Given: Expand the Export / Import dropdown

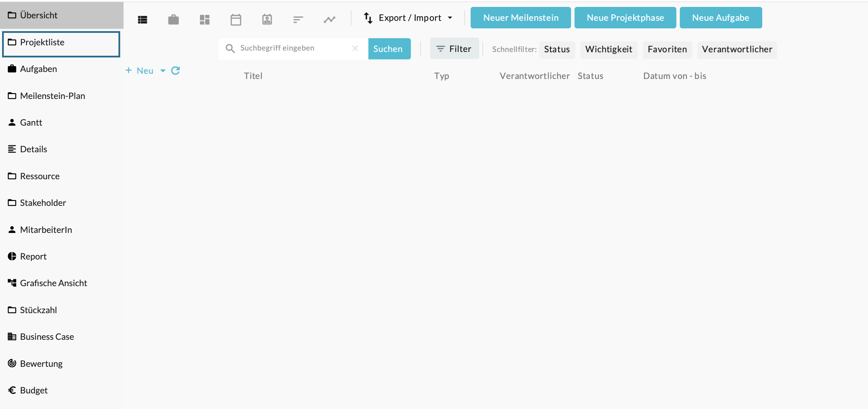Looking at the screenshot, I should coord(409,18).
